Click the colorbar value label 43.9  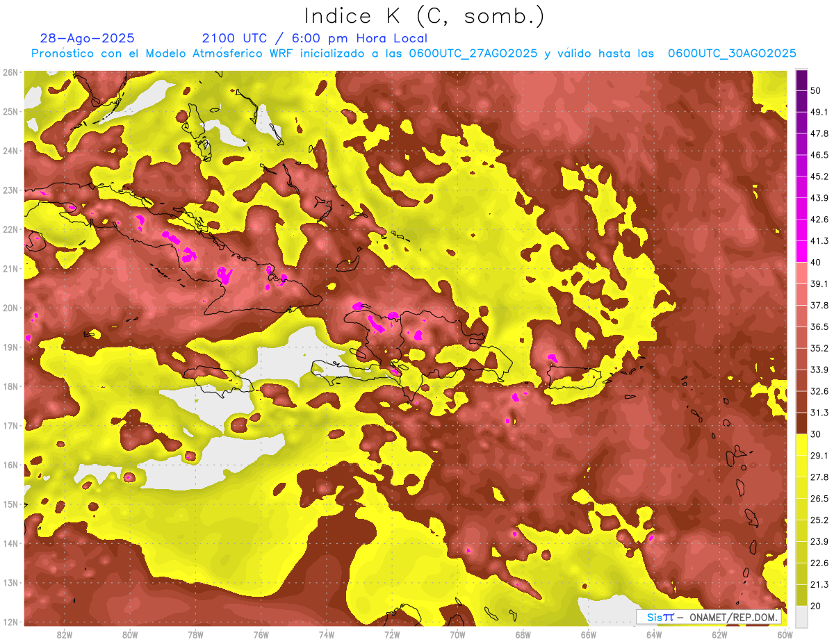[819, 198]
